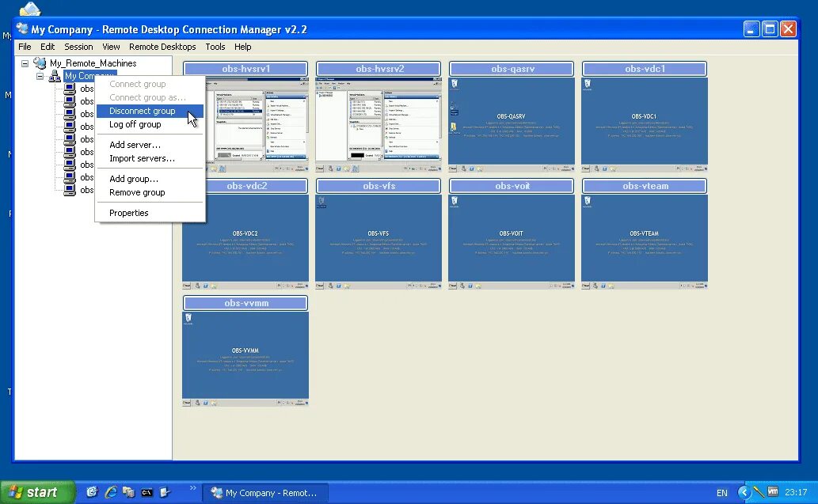Click the My_Remote_Machines file icon in tree

click(40, 63)
